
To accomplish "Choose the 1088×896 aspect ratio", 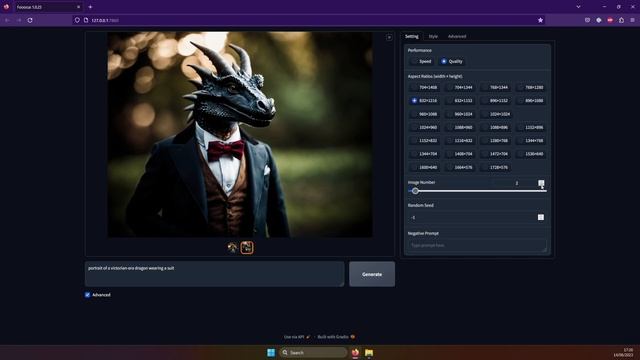I will point(495,127).
